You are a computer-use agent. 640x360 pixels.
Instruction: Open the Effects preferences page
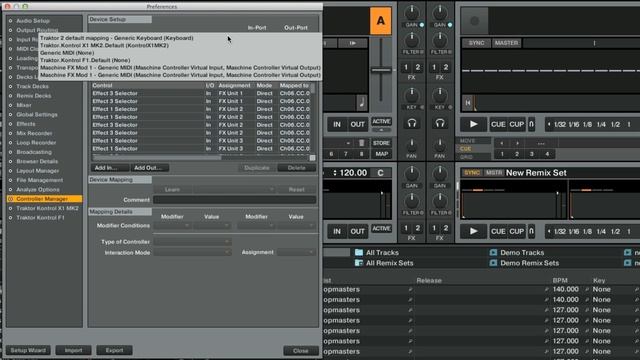click(26, 124)
